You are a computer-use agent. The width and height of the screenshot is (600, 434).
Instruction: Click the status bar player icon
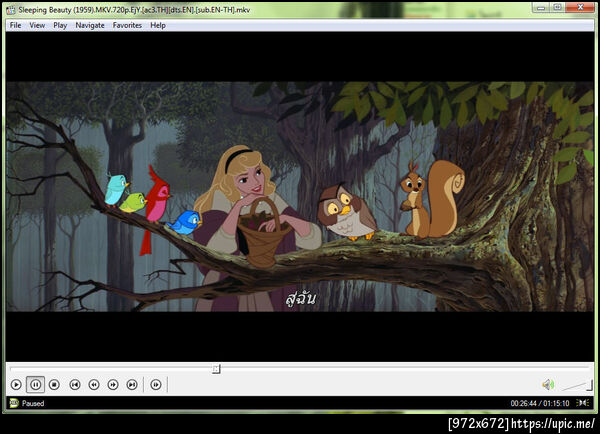tap(14, 403)
